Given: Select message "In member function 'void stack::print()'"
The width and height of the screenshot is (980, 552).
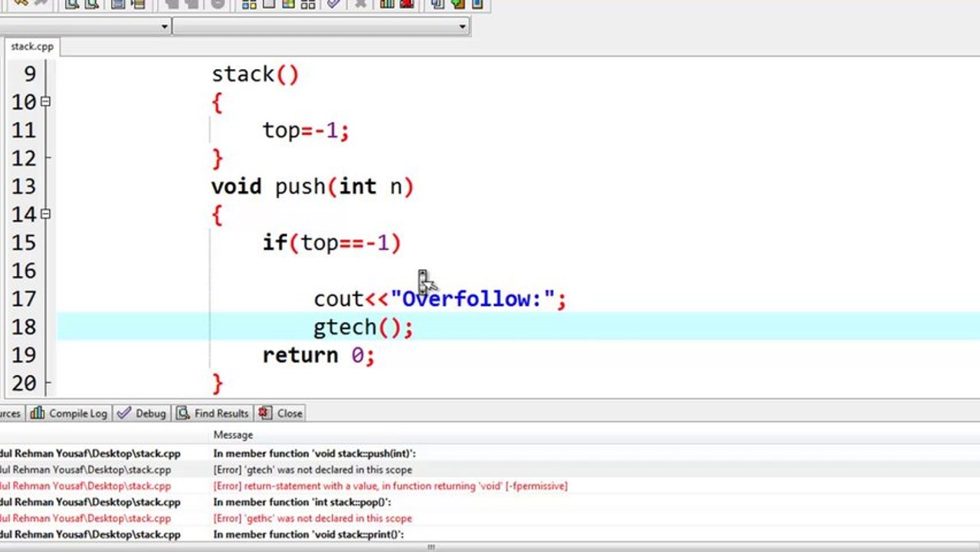Looking at the screenshot, I should [x=308, y=534].
